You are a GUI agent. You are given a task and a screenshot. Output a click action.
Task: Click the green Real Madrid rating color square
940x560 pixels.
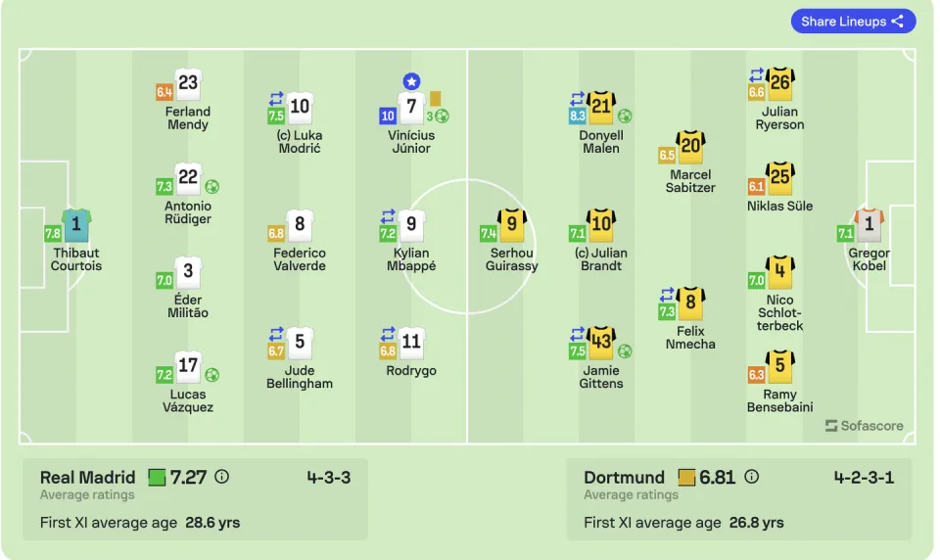tap(157, 477)
